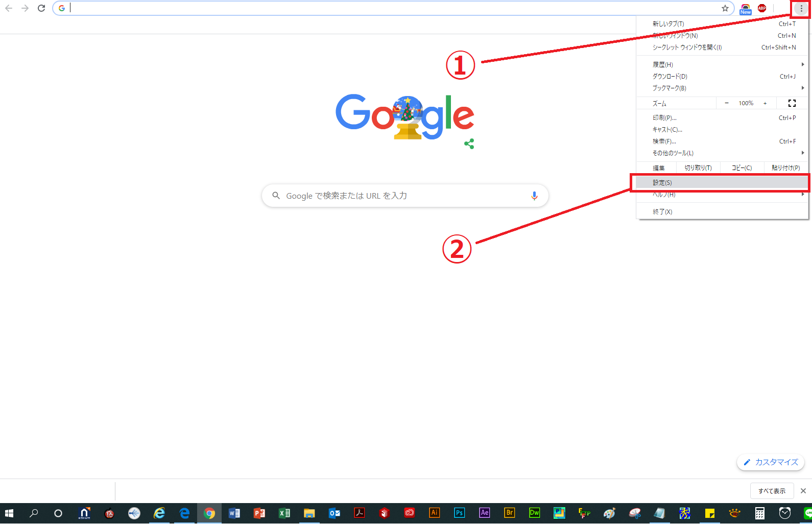812x524 pixels.
Task: Open Windows taskbar search
Action: (x=34, y=513)
